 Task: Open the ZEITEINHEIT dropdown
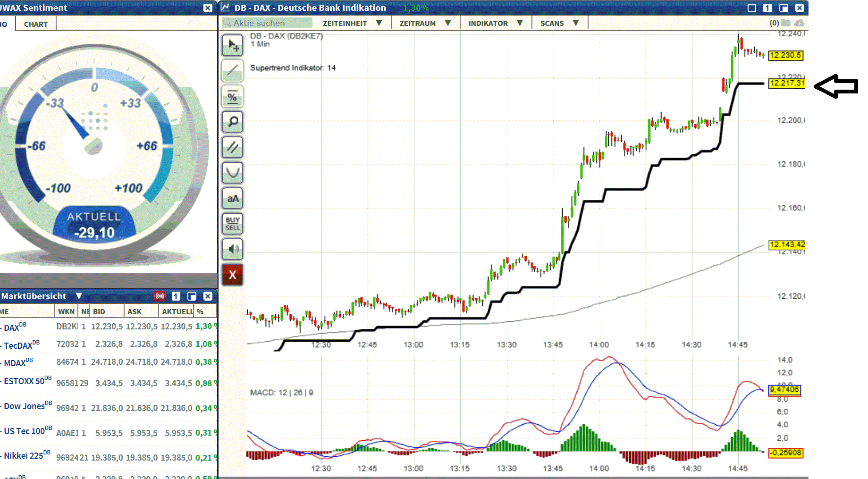coord(353,23)
